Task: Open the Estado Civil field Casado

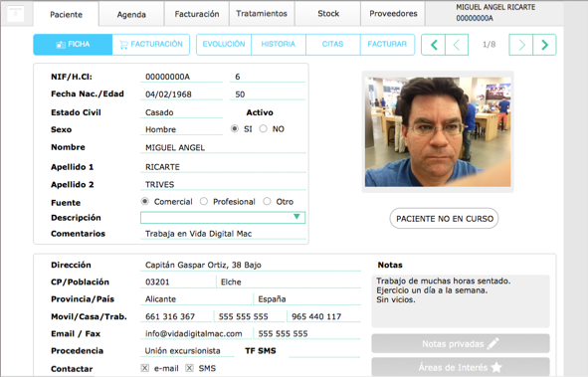Action: click(181, 112)
